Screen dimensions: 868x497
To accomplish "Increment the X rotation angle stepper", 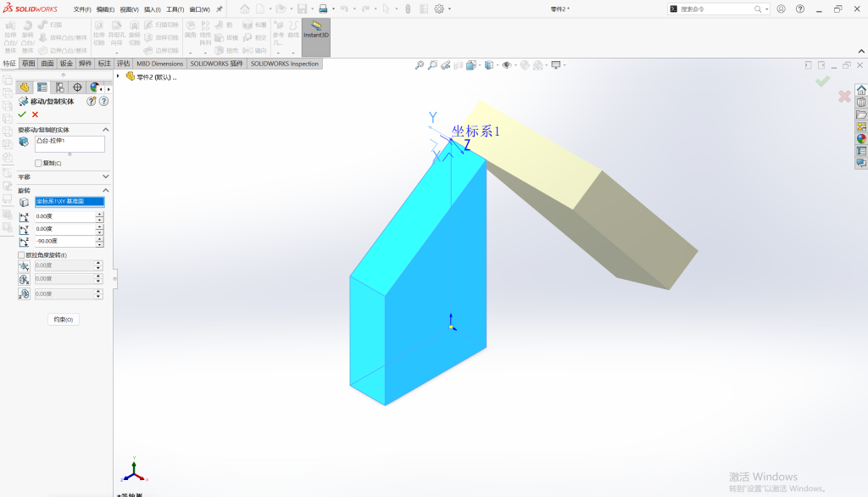I will pos(100,214).
